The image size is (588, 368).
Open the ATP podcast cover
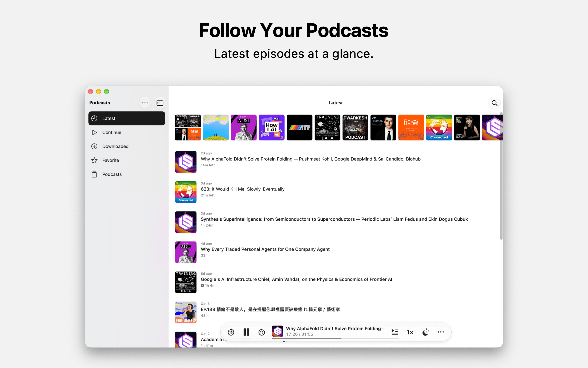pyautogui.click(x=300, y=128)
